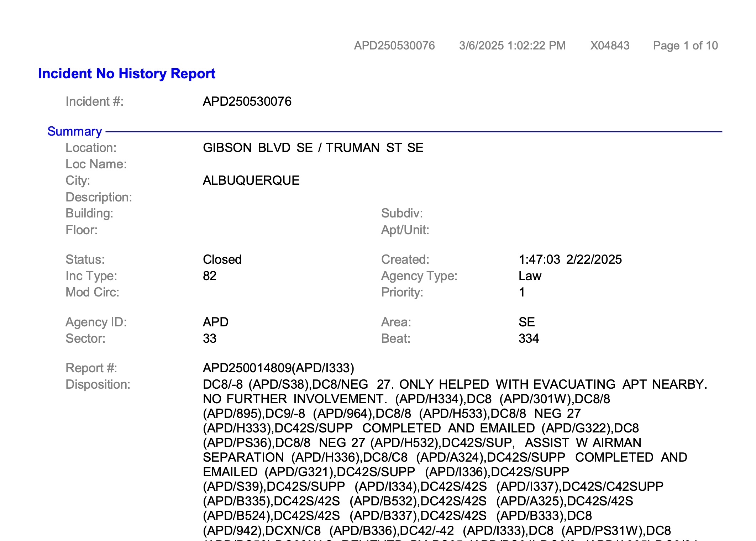Click the user code X04843
Screen dimensions: 756x541
pyautogui.click(x=609, y=46)
